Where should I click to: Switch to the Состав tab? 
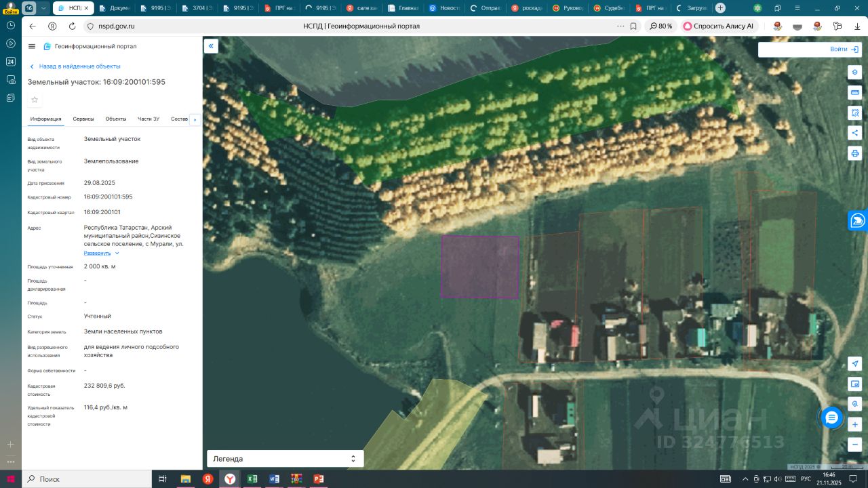coord(180,119)
